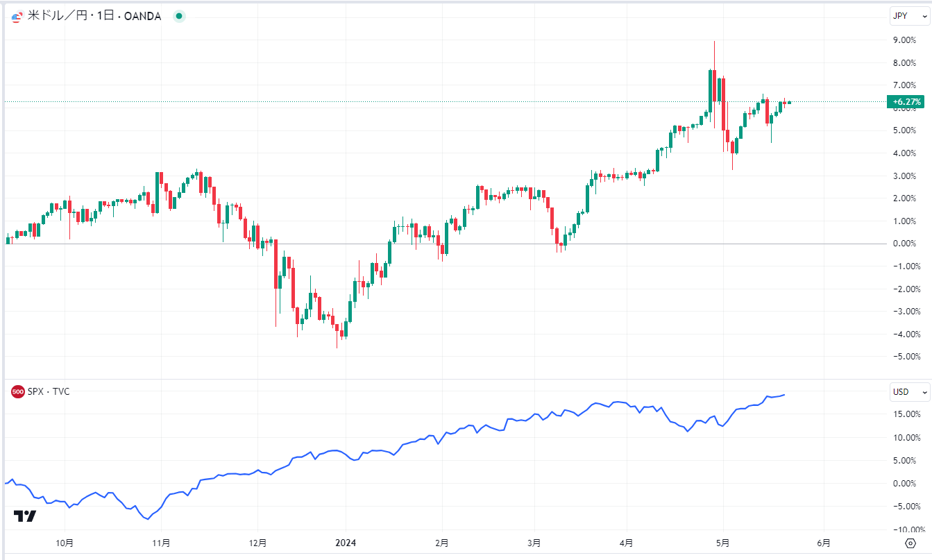The width and height of the screenshot is (932, 560).
Task: Click the 11月 time axis label
Action: point(161,543)
